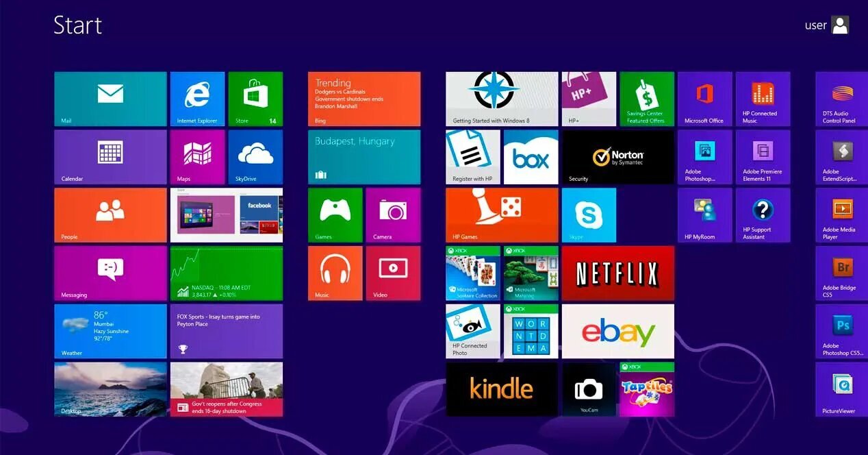Open the YouCam tile

589,389
